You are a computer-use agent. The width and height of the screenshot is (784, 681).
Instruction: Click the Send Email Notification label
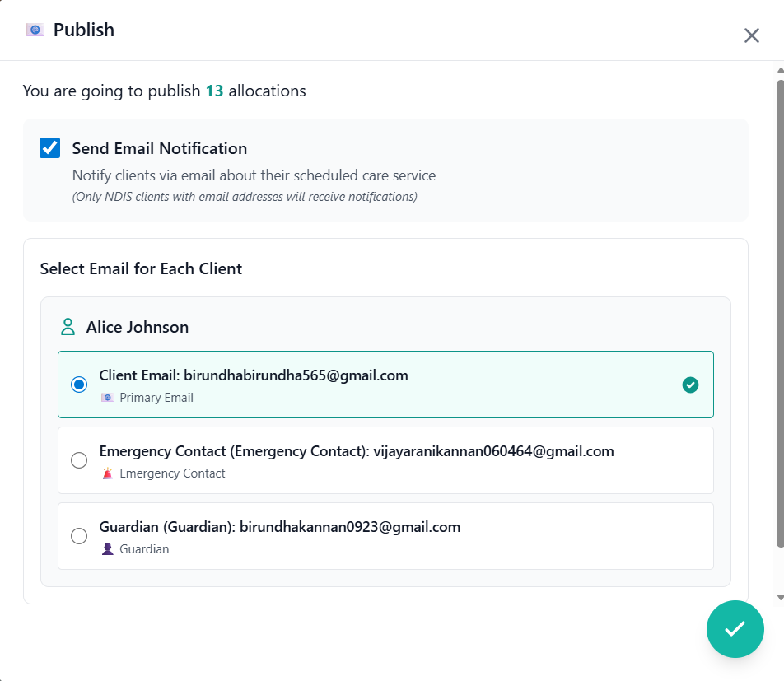tap(160, 148)
